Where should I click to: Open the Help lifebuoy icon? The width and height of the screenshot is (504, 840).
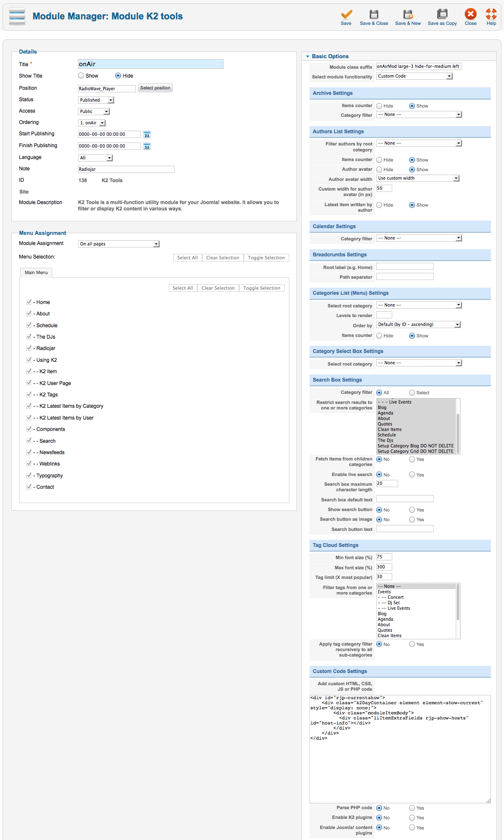click(x=491, y=14)
